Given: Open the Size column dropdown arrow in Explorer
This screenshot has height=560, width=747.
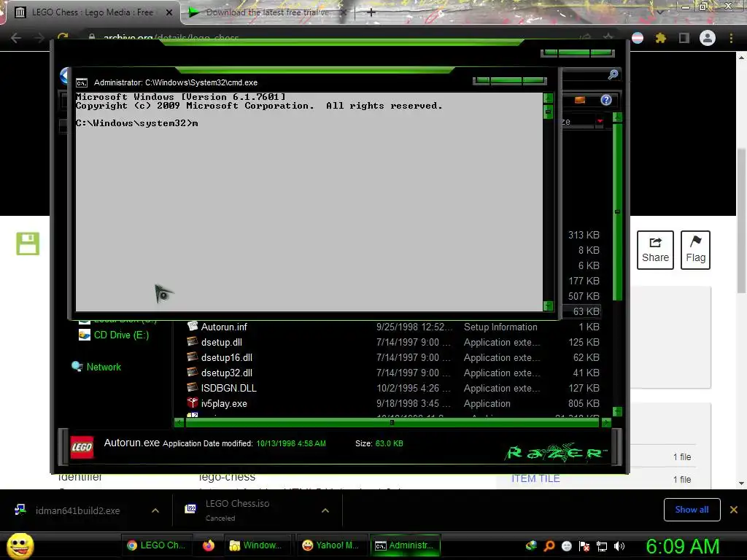Looking at the screenshot, I should [x=600, y=122].
